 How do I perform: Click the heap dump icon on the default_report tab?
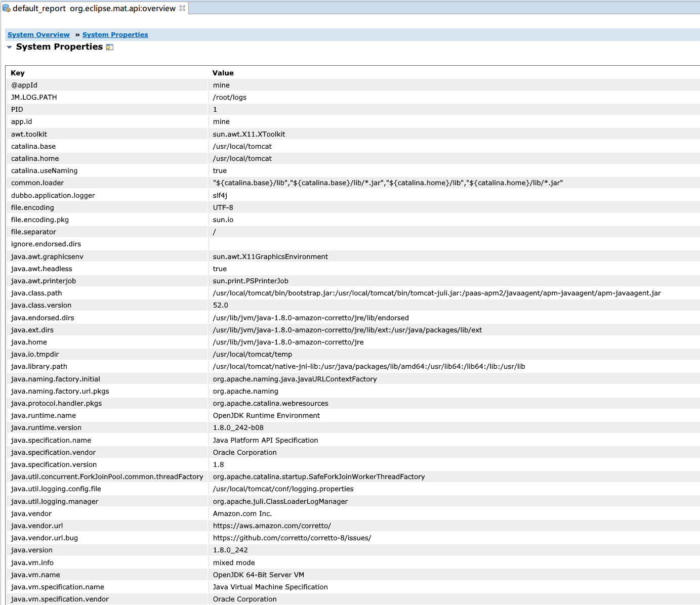coord(7,8)
